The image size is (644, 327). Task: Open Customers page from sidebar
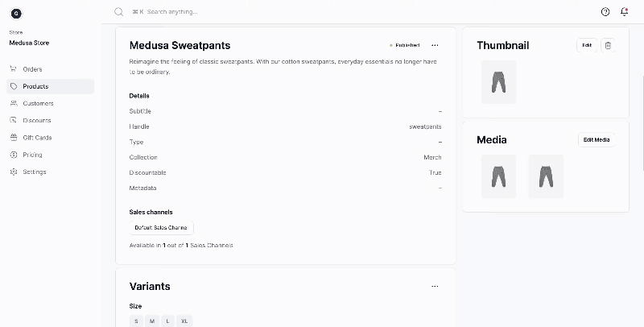(x=38, y=103)
